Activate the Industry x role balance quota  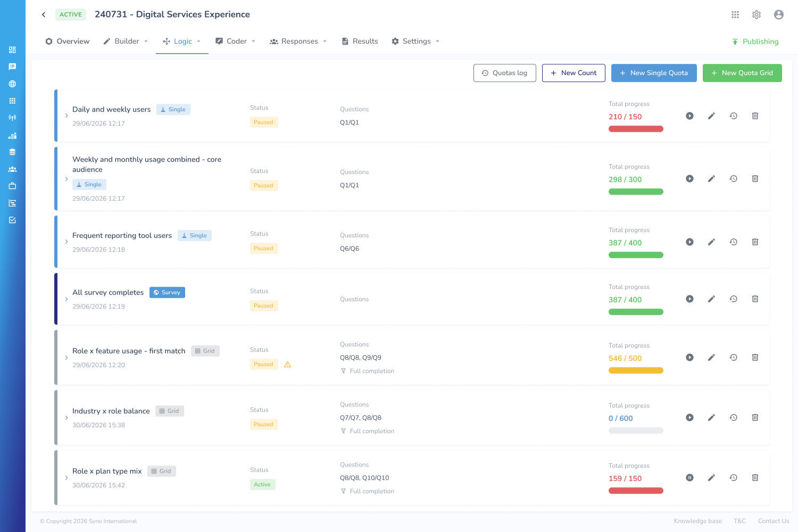(x=689, y=418)
